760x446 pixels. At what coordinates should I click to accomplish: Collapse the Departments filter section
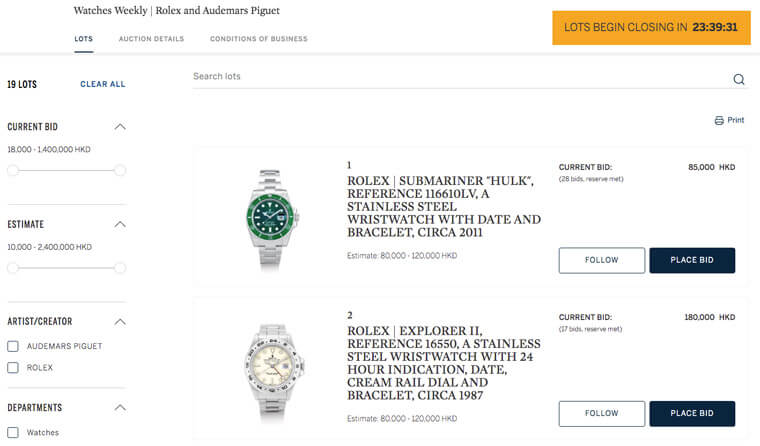coord(120,408)
